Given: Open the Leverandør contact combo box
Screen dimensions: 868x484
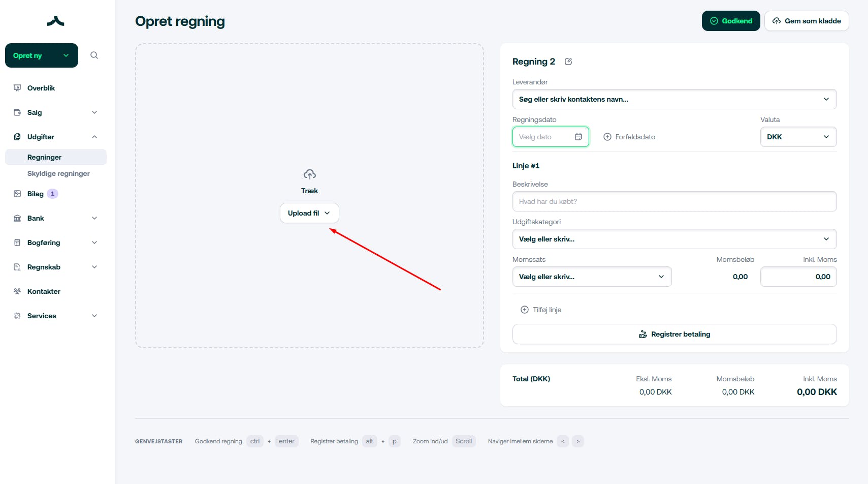Looking at the screenshot, I should [x=674, y=99].
